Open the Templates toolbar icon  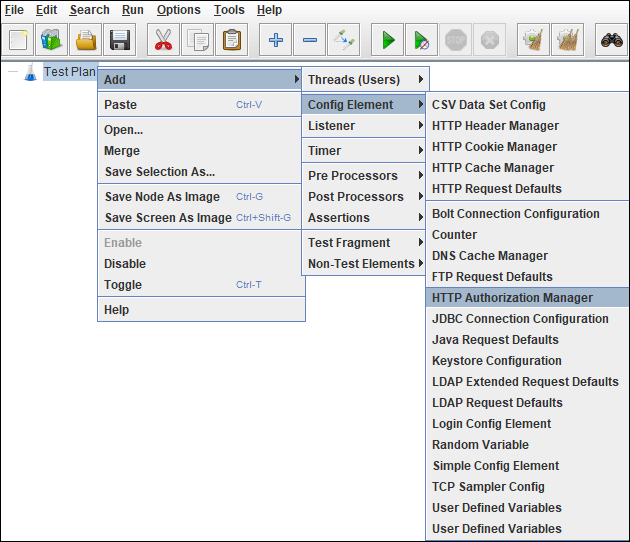pos(52,40)
